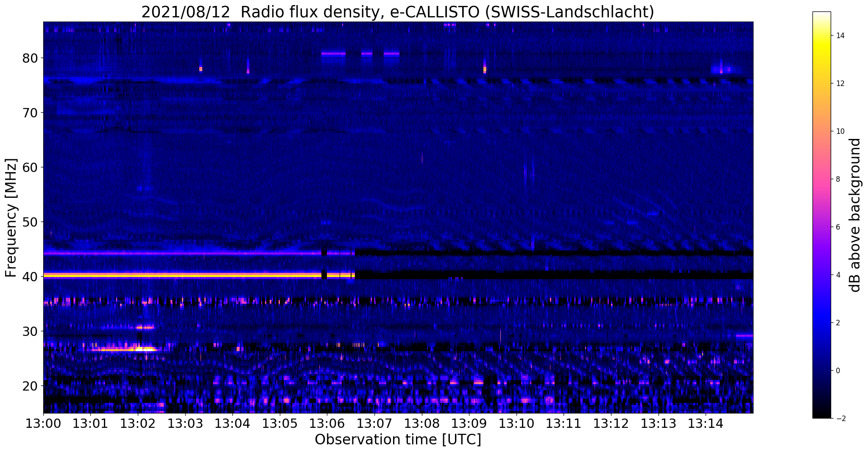The image size is (868, 452).
Task: Click the 30 MHz frequency tick label
Action: [x=30, y=331]
